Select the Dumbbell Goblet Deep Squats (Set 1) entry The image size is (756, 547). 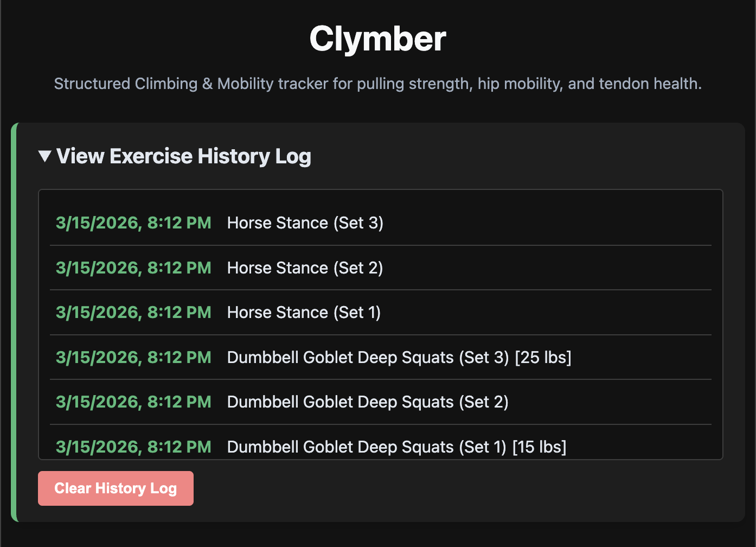pyautogui.click(x=396, y=447)
